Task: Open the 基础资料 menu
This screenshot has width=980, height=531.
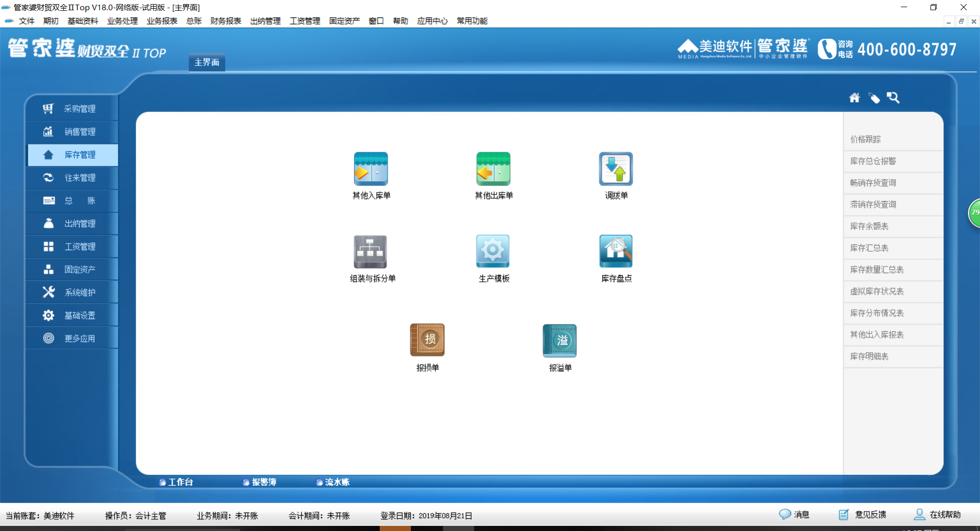Action: pyautogui.click(x=83, y=21)
